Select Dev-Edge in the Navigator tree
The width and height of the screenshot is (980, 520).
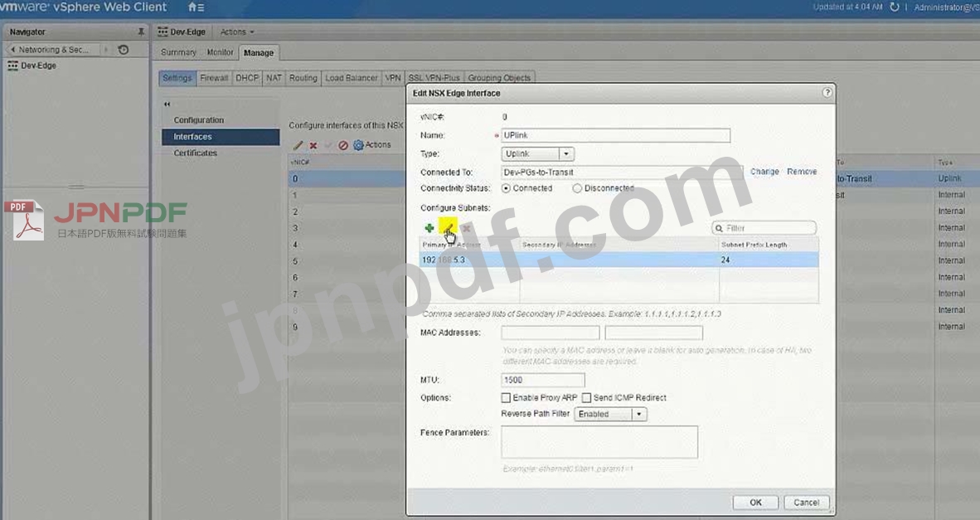pyautogui.click(x=39, y=66)
